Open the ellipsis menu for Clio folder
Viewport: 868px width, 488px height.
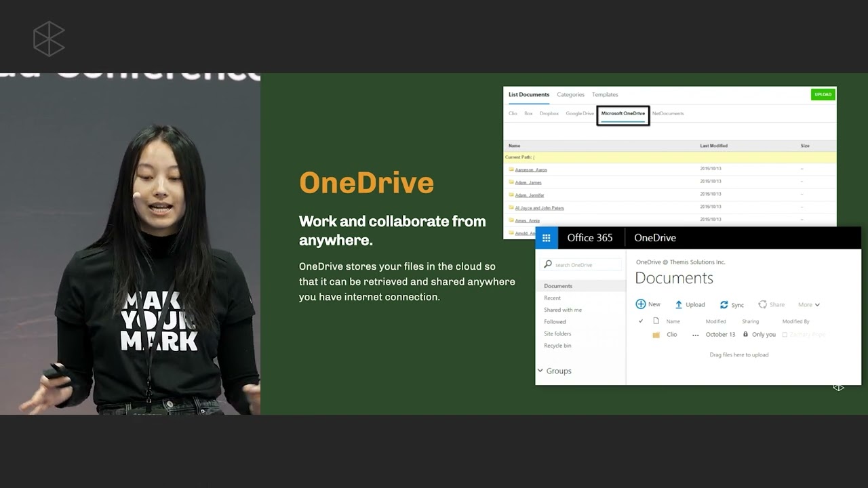tap(695, 335)
